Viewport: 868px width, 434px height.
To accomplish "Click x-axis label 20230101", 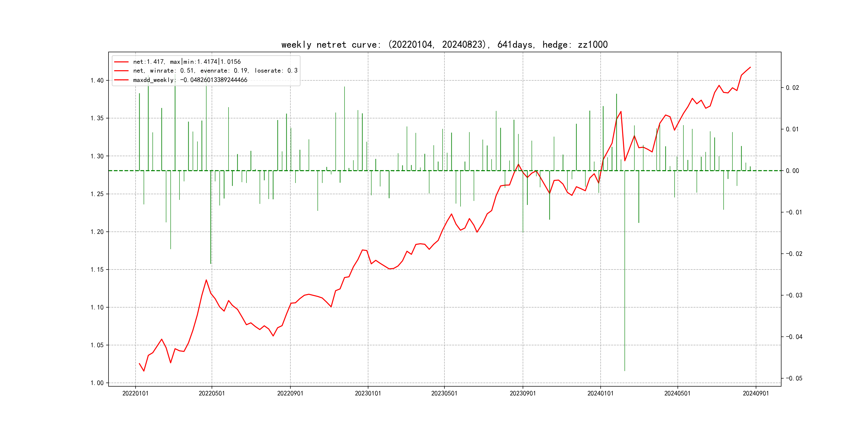I will click(x=368, y=393).
